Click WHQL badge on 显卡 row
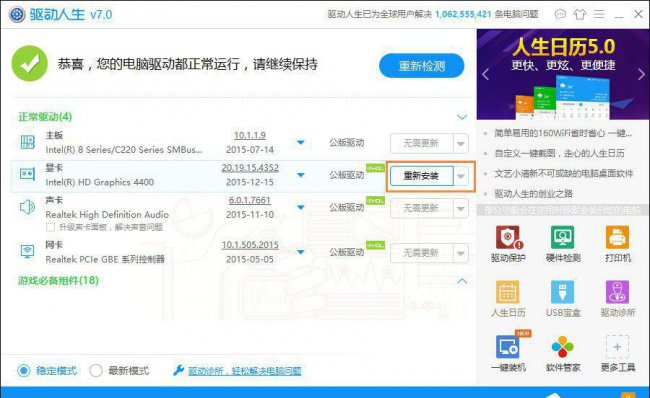650x398 pixels. 375,168
